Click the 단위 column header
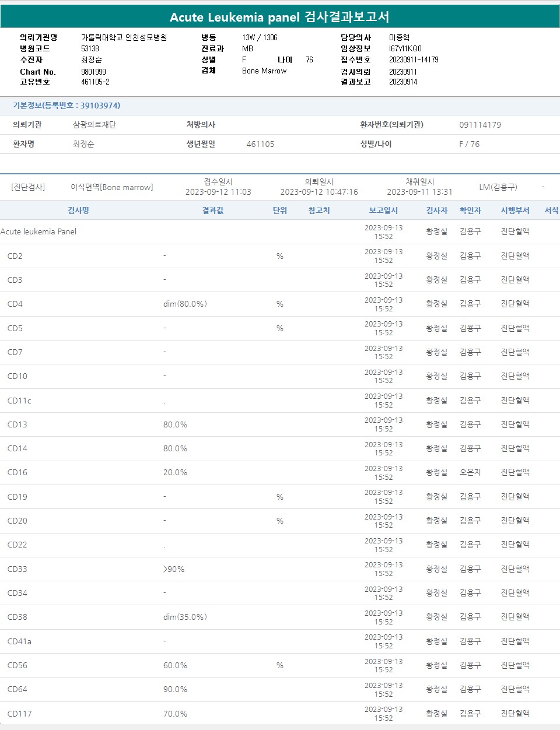Screen dimensions: 560x730 point(280,210)
